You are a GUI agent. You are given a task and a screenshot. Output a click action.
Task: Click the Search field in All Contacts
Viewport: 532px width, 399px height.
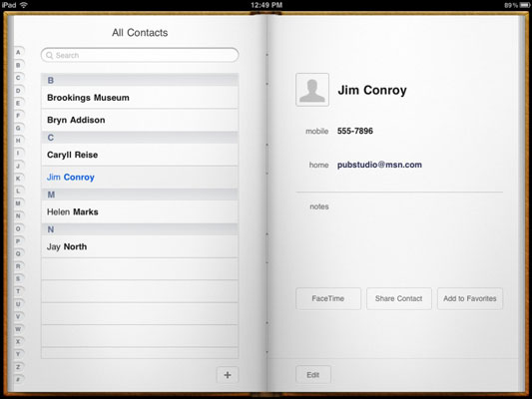click(140, 55)
